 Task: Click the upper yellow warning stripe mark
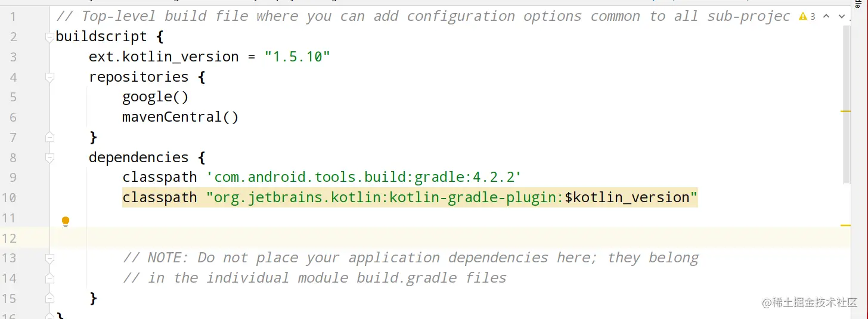[845, 111]
